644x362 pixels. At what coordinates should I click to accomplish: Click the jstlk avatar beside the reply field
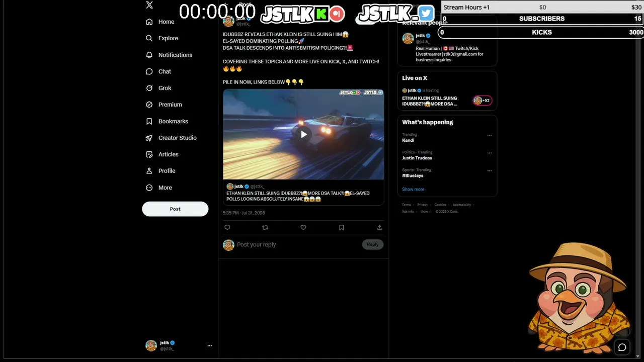click(x=228, y=245)
